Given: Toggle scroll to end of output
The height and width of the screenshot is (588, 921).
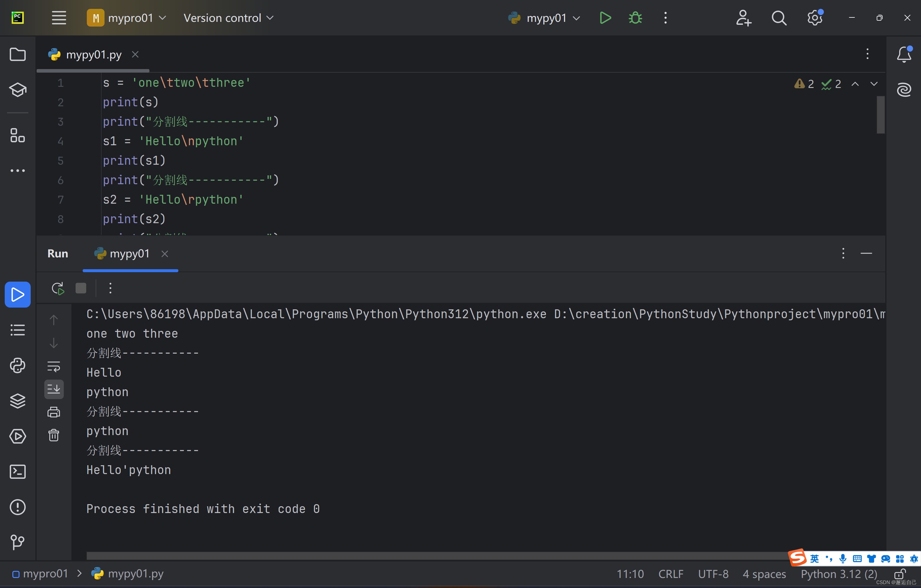Looking at the screenshot, I should [x=53, y=389].
